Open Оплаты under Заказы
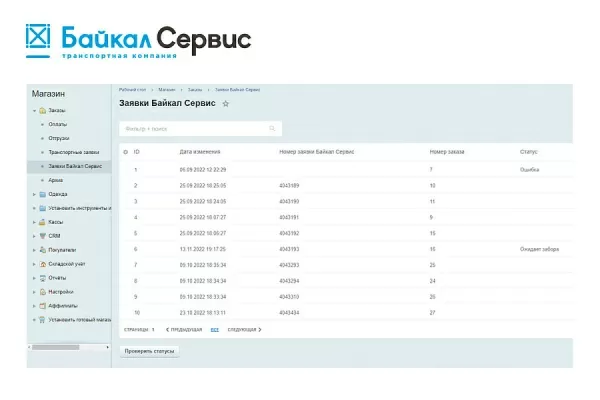 [57, 124]
